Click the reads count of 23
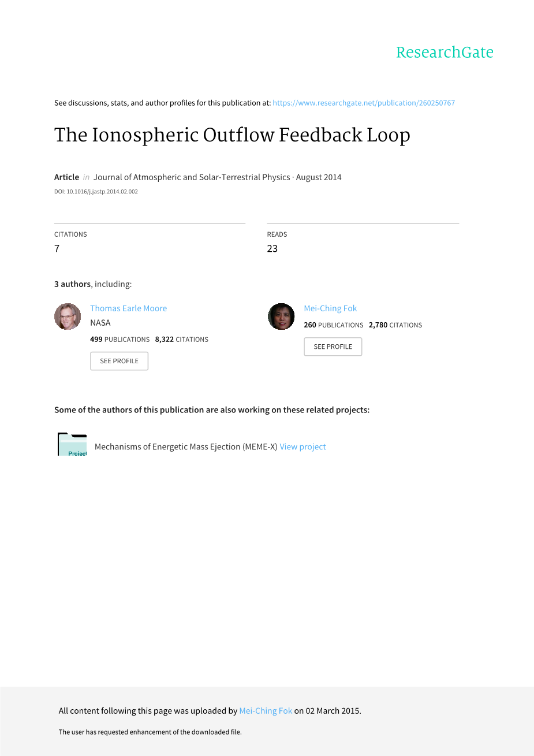 coord(272,248)
